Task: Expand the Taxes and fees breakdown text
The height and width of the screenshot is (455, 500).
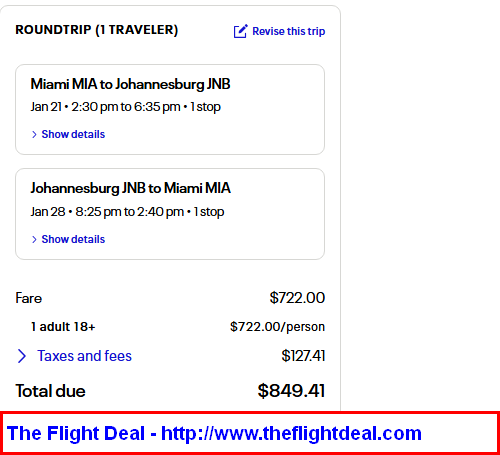Action: tap(84, 356)
